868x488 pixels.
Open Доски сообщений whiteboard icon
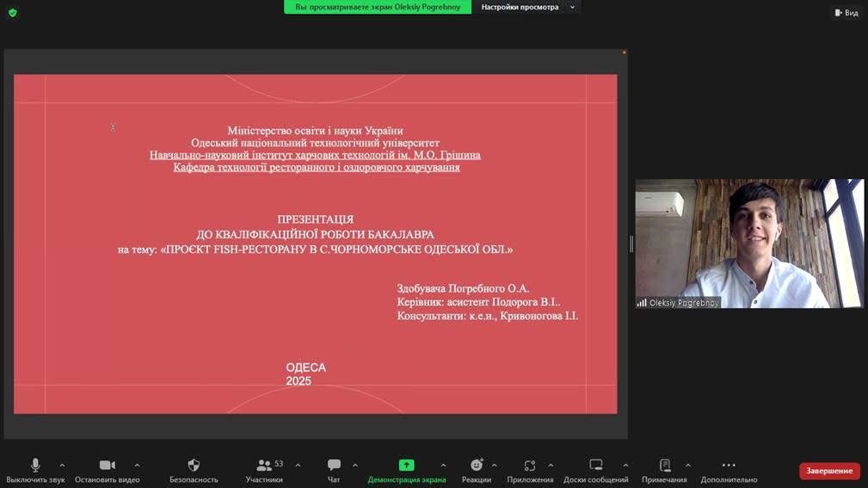tap(595, 466)
